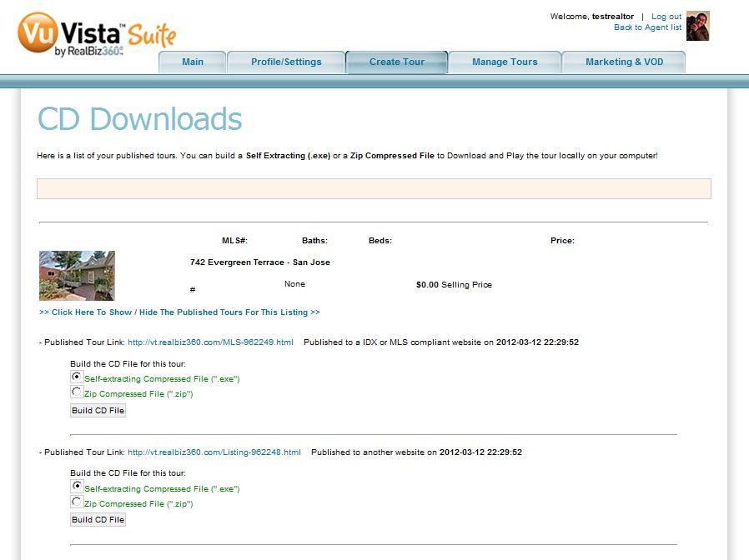Go back to Agent list
Viewport: 749px width, 560px height.
click(648, 27)
